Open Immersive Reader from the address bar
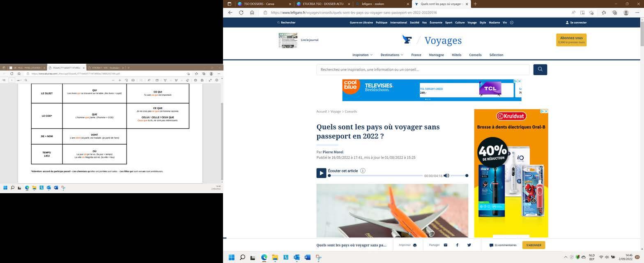Viewport: 644px width, 263px height. 582,12
